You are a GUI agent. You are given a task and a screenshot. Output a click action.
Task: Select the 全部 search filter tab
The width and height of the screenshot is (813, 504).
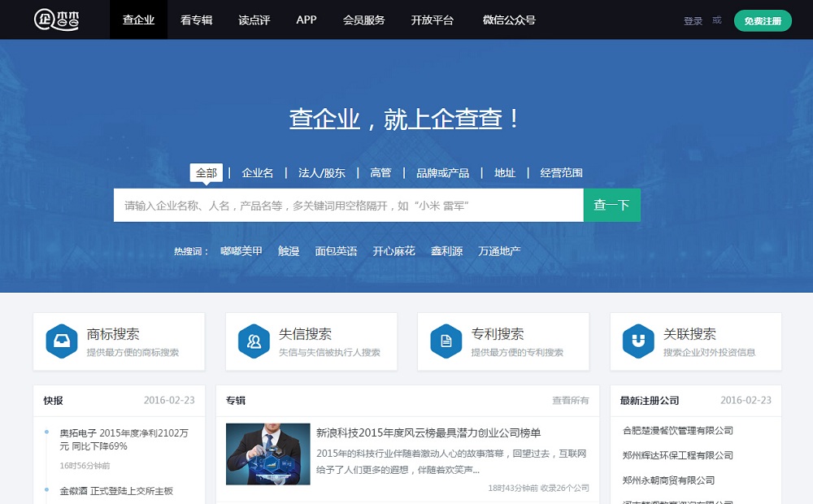(207, 172)
